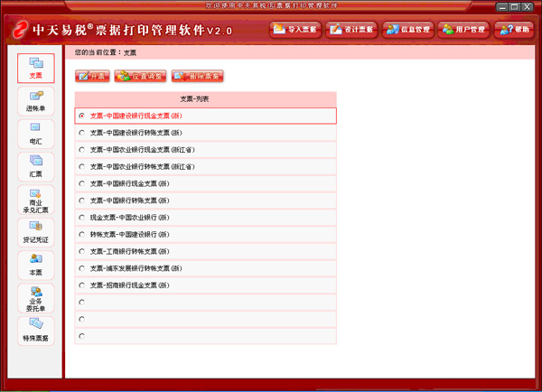The width and height of the screenshot is (542, 392).
Task: Open the 支票 category in the sidebar
Action: [36, 68]
